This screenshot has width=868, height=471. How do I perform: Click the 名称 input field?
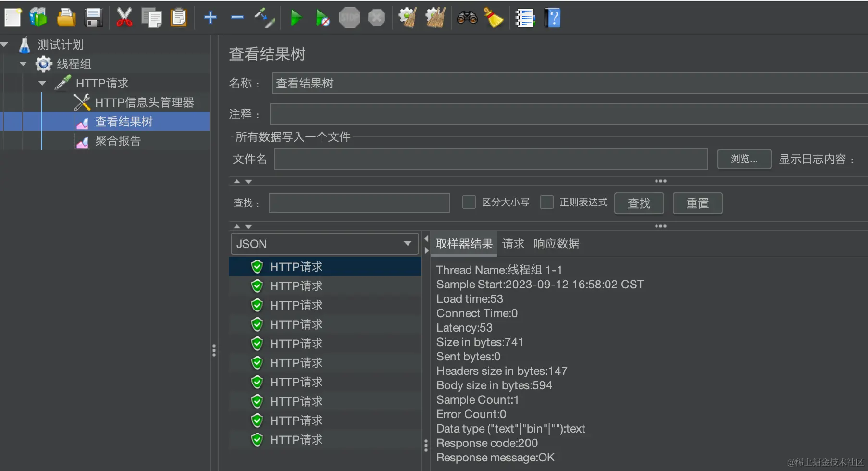(x=570, y=83)
